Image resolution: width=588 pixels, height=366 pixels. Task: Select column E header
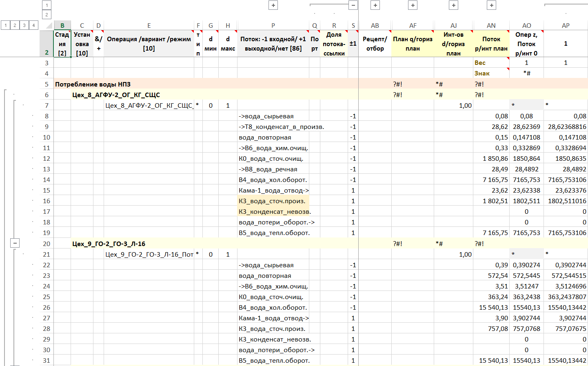(x=149, y=25)
